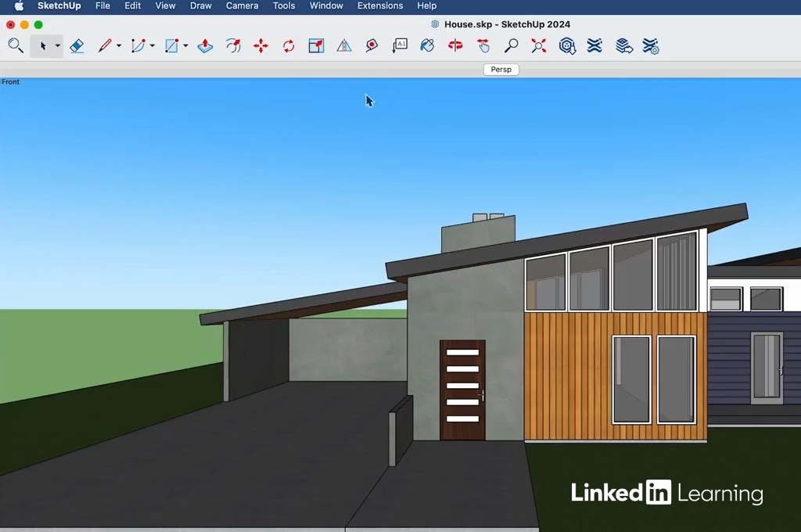Open the Camera menu

tap(242, 5)
